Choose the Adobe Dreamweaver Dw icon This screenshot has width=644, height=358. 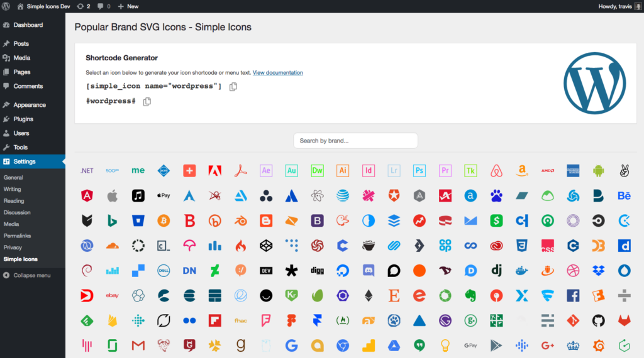click(317, 171)
